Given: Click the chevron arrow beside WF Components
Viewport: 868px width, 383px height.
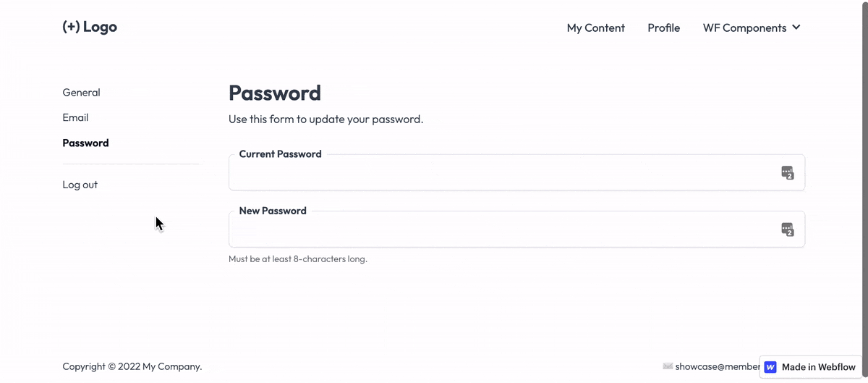Looking at the screenshot, I should 796,28.
